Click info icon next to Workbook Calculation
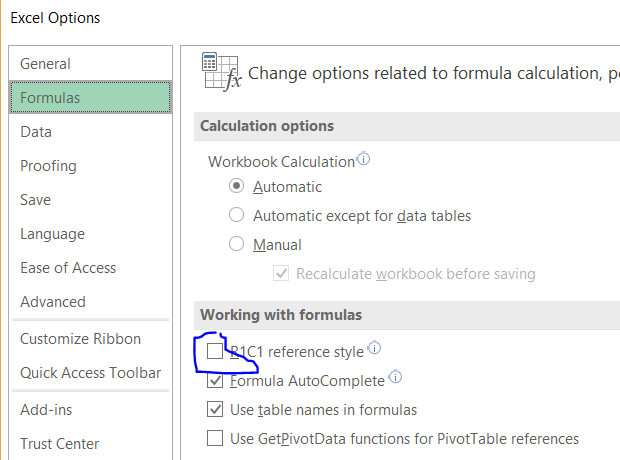 pyautogui.click(x=364, y=160)
